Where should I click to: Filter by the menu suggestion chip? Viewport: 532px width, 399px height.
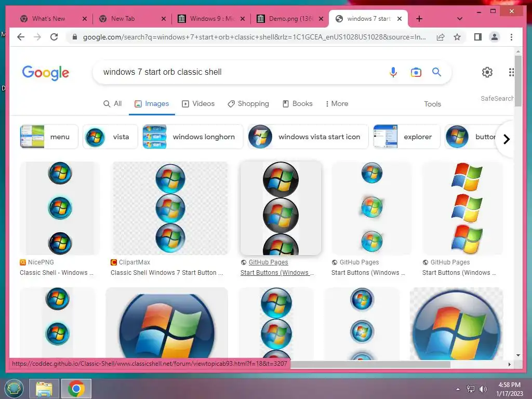point(49,137)
